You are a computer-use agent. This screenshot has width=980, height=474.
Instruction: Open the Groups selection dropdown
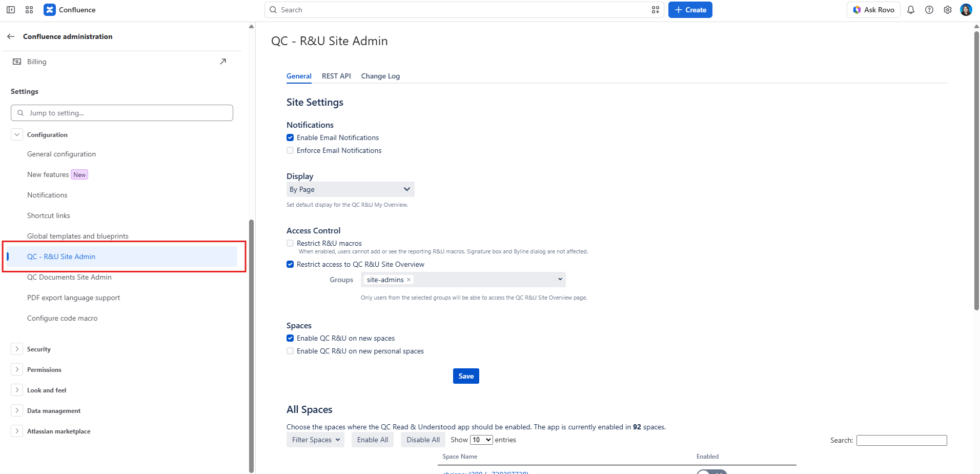(x=463, y=280)
